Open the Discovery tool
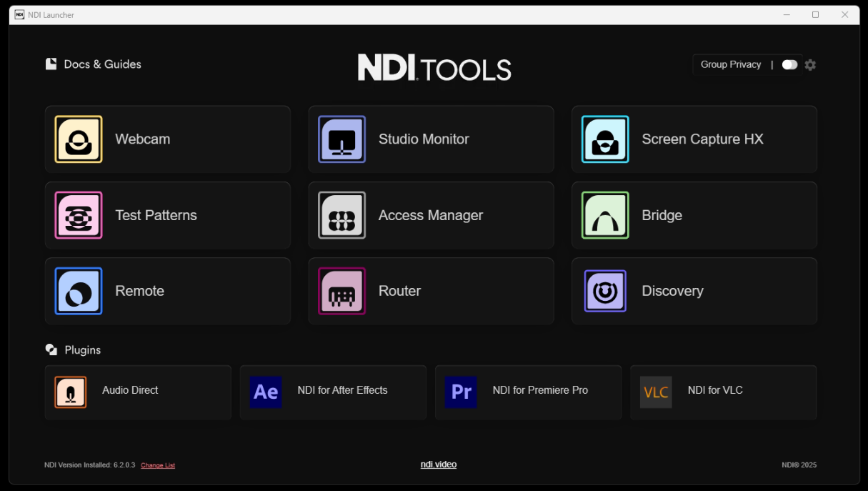 tap(693, 291)
